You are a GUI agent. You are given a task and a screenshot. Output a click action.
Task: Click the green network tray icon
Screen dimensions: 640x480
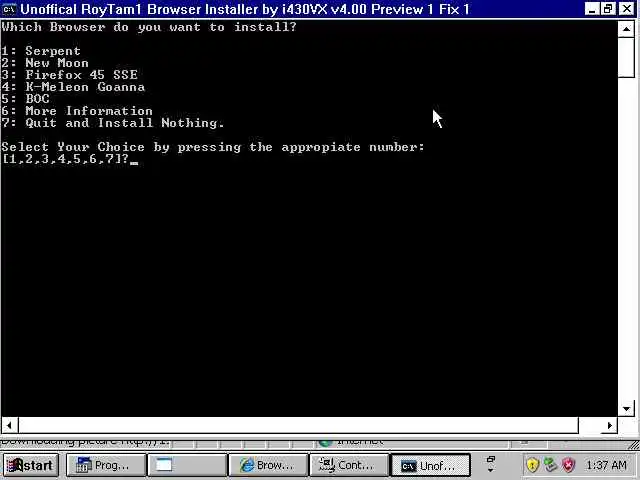point(551,464)
